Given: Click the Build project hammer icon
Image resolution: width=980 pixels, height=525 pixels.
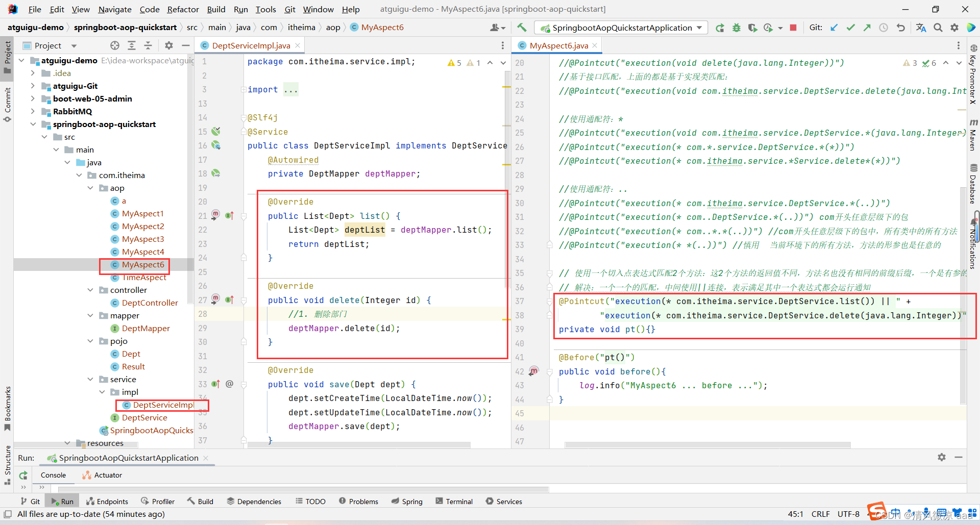Looking at the screenshot, I should point(521,28).
